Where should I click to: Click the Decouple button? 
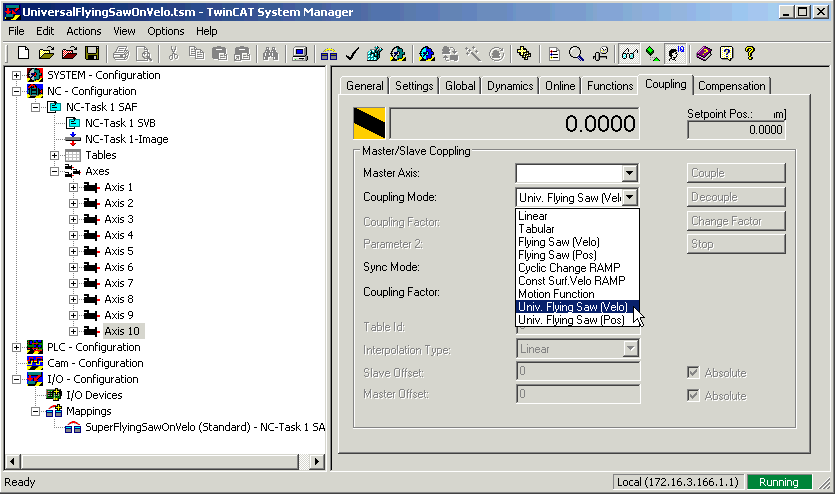pyautogui.click(x=736, y=197)
